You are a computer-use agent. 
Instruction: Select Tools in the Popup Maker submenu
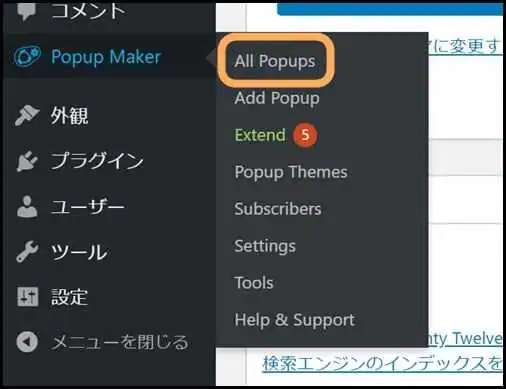(x=254, y=283)
